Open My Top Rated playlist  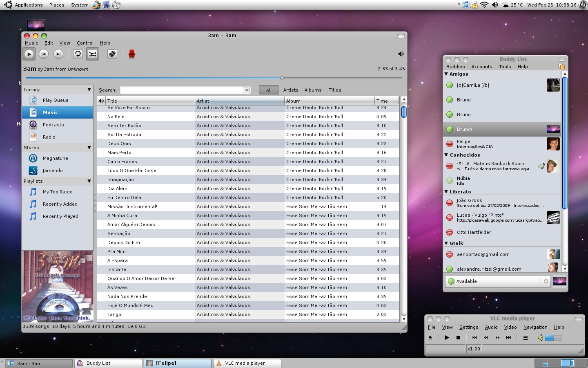tap(58, 192)
